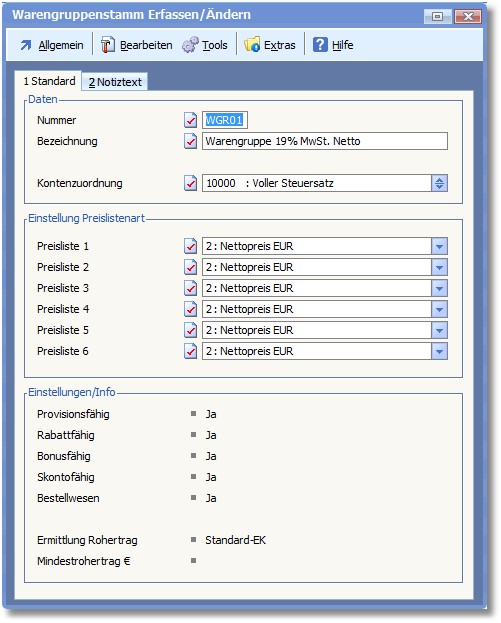
Task: Click the checkmark icon beside Kontenzuordnung
Action: pos(190,183)
